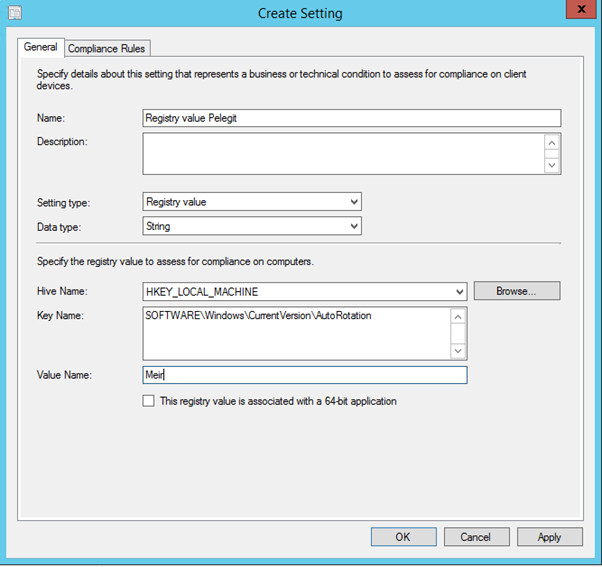Click the Value Name input field
This screenshot has height=567, width=602.
tap(305, 375)
